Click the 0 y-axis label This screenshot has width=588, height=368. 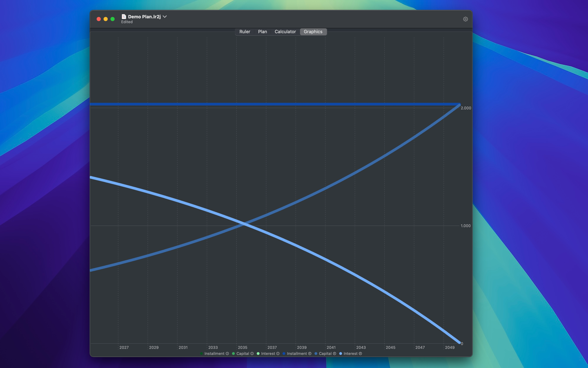[462, 344]
